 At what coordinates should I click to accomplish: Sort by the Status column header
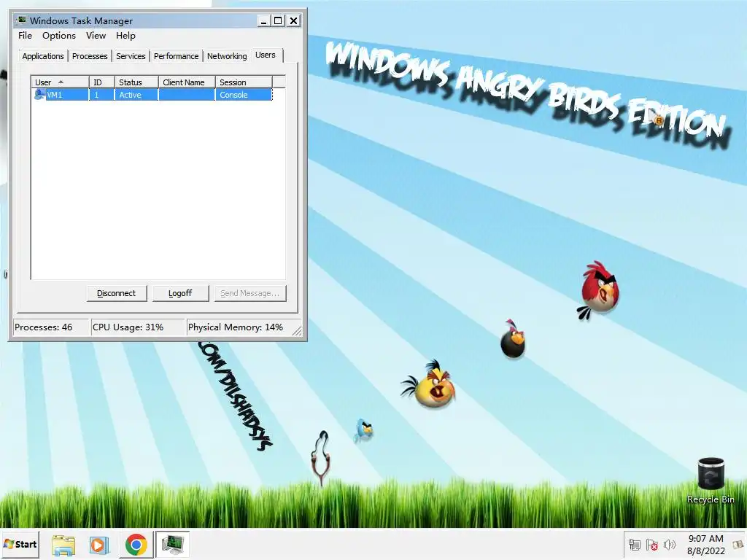click(x=136, y=82)
